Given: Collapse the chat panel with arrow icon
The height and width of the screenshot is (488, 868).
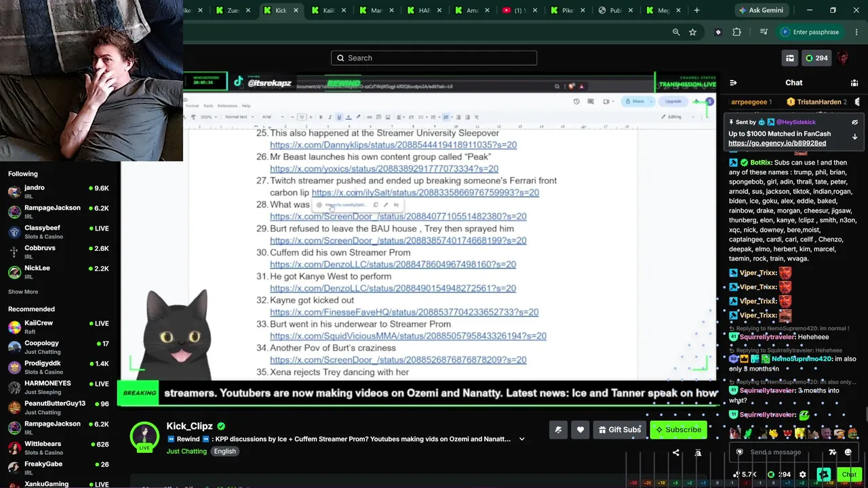Looking at the screenshot, I should coord(733,83).
